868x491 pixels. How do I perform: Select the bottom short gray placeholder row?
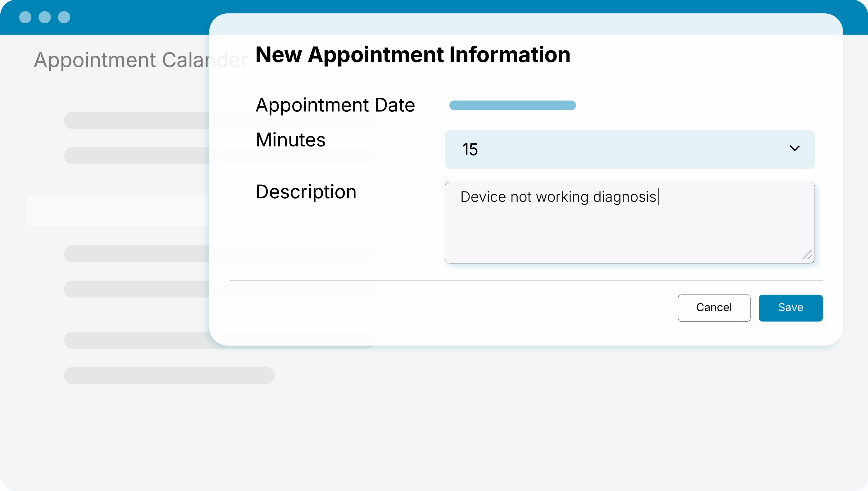point(169,376)
